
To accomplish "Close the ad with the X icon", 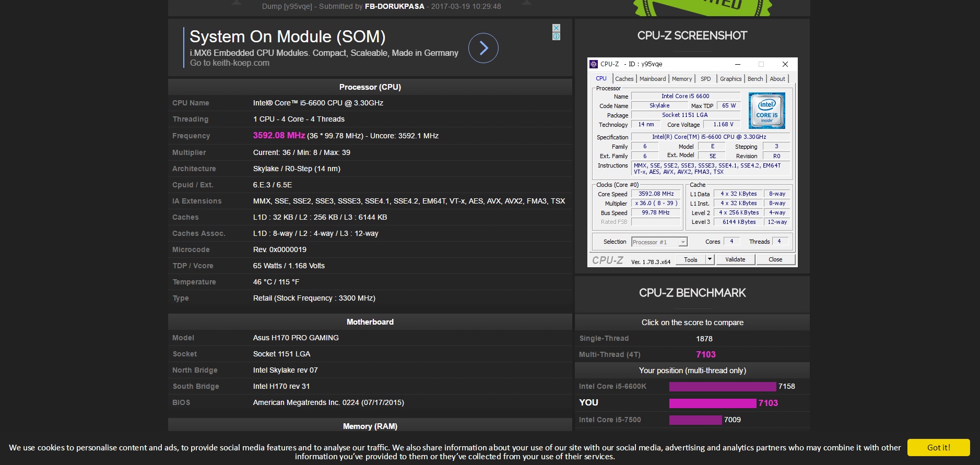I will click(556, 28).
